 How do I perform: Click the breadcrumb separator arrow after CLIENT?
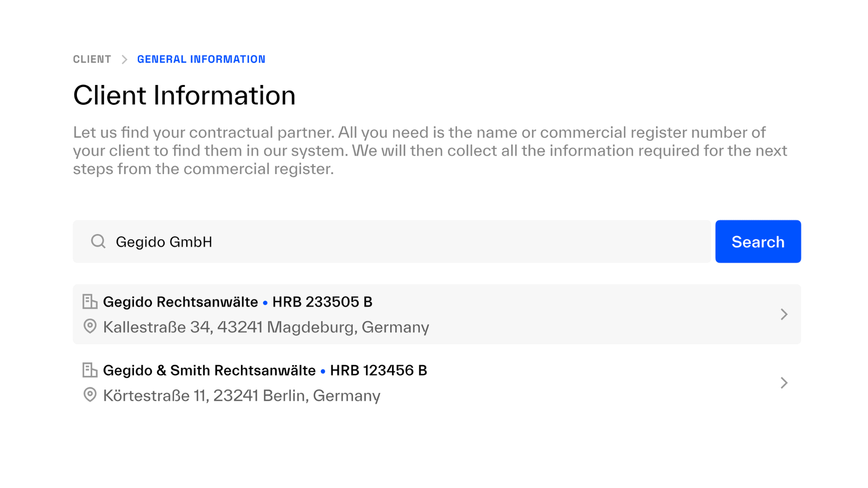123,59
